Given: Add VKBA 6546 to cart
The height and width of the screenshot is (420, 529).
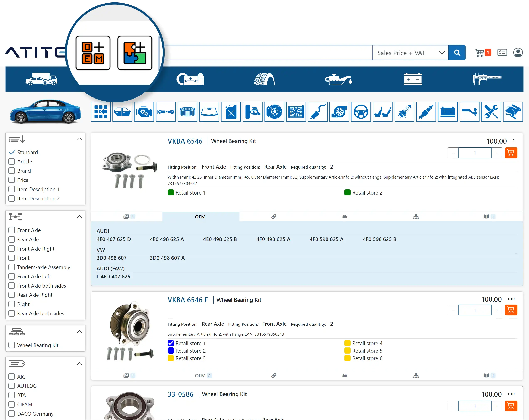Looking at the screenshot, I should [511, 153].
